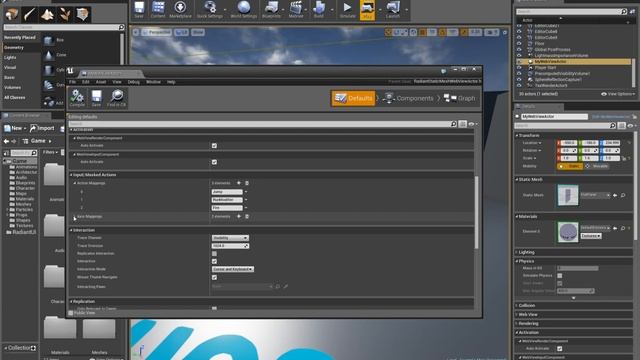Select Landscape mode icon

click(x=47, y=15)
